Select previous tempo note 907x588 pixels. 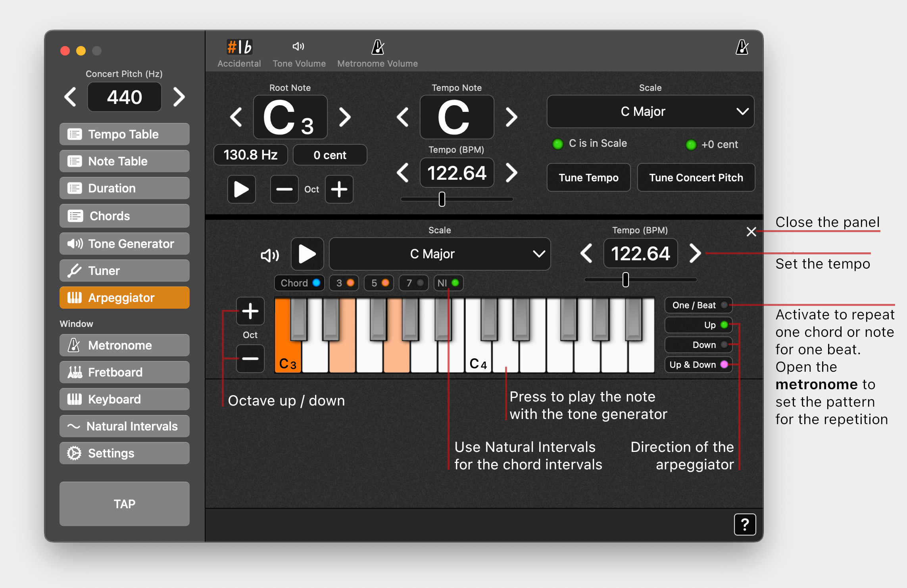point(402,117)
